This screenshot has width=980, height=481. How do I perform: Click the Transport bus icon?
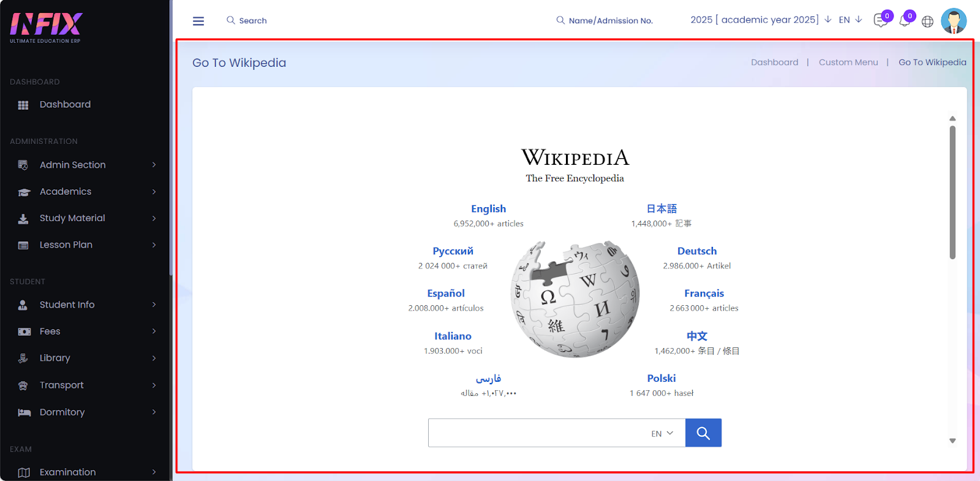[23, 385]
